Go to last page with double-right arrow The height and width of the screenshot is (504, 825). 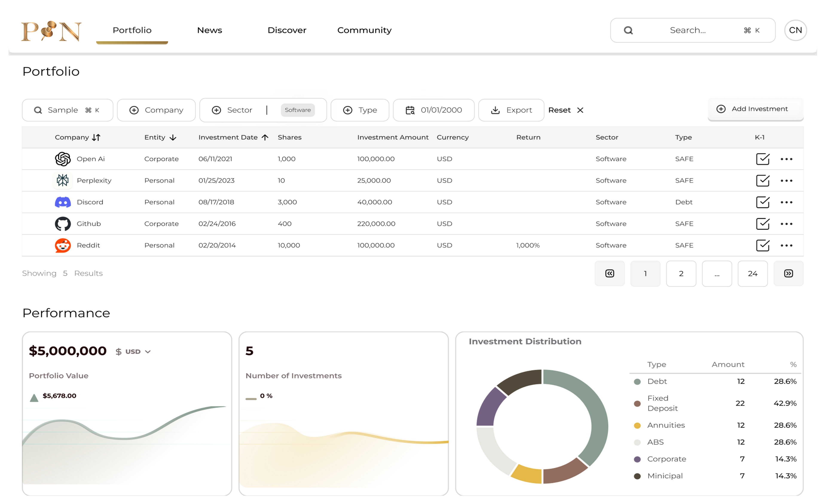788,274
